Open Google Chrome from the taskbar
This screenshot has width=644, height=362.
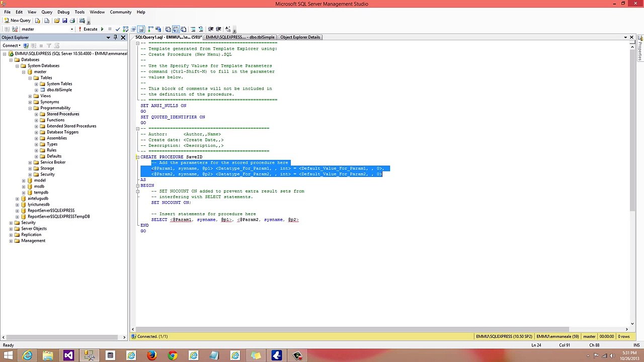[173, 356]
